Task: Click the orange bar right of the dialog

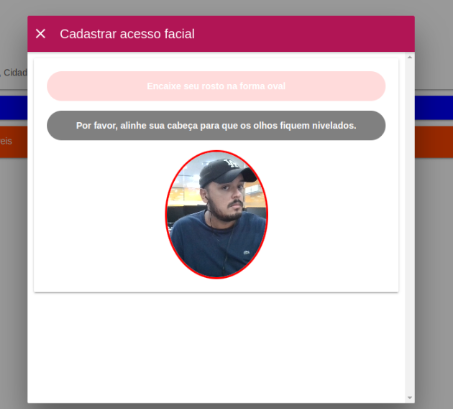Action: point(434,142)
